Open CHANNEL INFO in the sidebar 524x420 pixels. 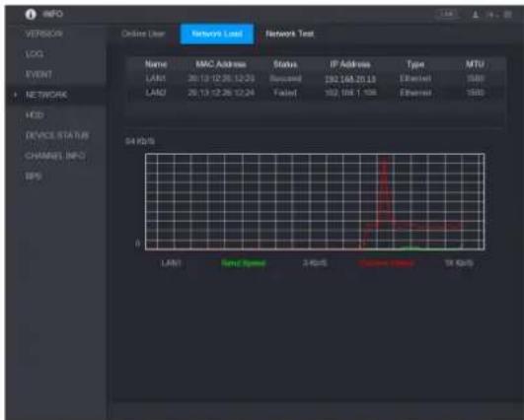(x=55, y=156)
